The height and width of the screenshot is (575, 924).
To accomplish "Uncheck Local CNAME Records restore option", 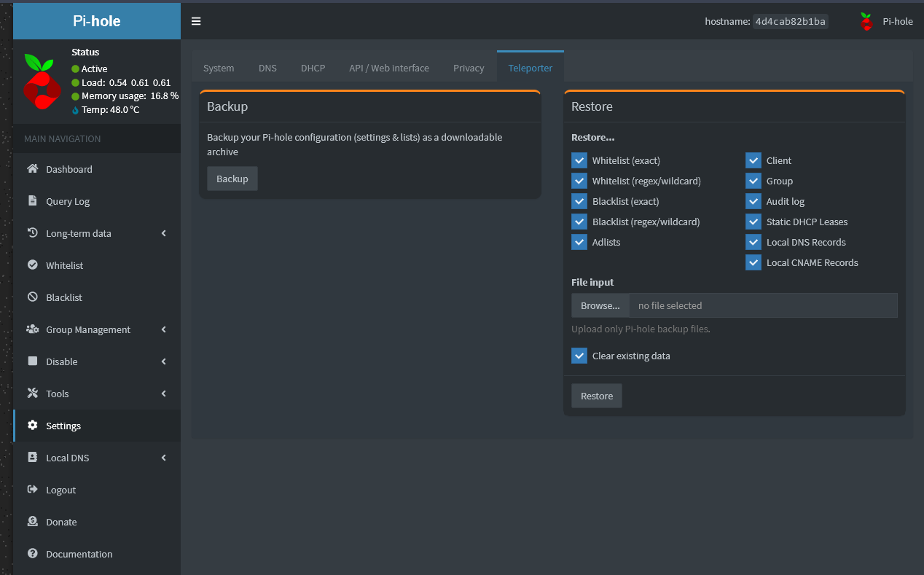I will [753, 262].
